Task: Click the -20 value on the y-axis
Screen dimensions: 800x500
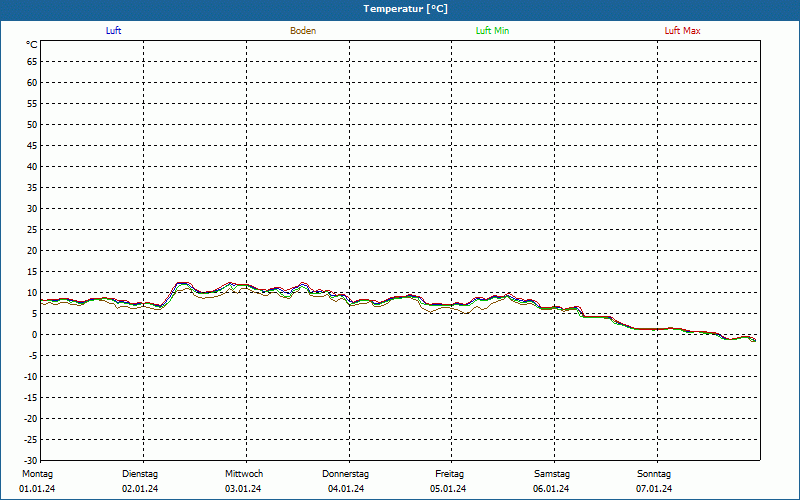Action: [x=31, y=418]
